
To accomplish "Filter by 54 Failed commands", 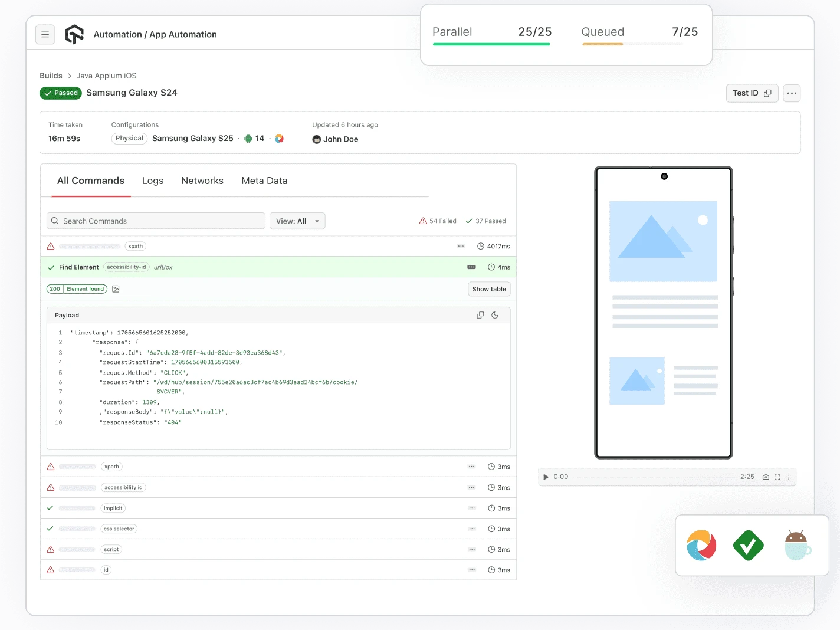I will click(438, 221).
